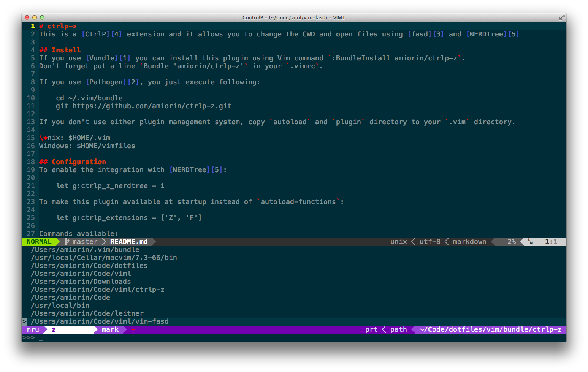588x372 pixels.
Task: Click the red close window button
Action: [x=27, y=17]
